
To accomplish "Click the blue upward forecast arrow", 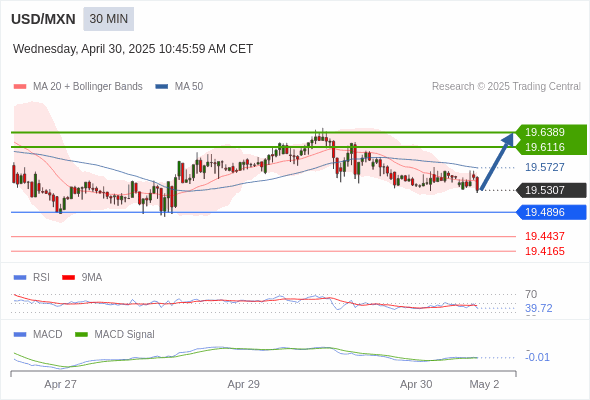I will pos(497,162).
